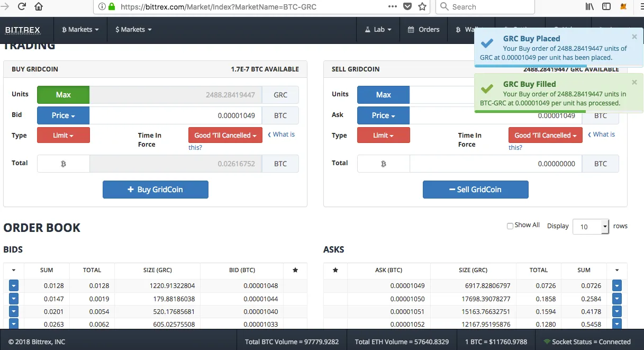This screenshot has height=350, width=644.
Task: Click the 1 BTC = $11760.9788 footer text
Action: [496, 342]
